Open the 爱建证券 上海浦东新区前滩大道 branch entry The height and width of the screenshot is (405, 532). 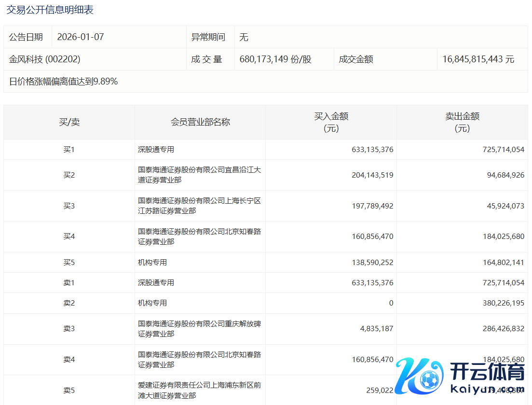coord(199,390)
